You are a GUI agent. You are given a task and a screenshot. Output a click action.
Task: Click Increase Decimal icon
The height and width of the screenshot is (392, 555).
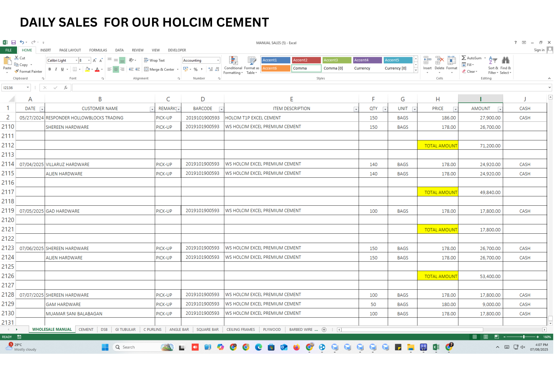[211, 69]
